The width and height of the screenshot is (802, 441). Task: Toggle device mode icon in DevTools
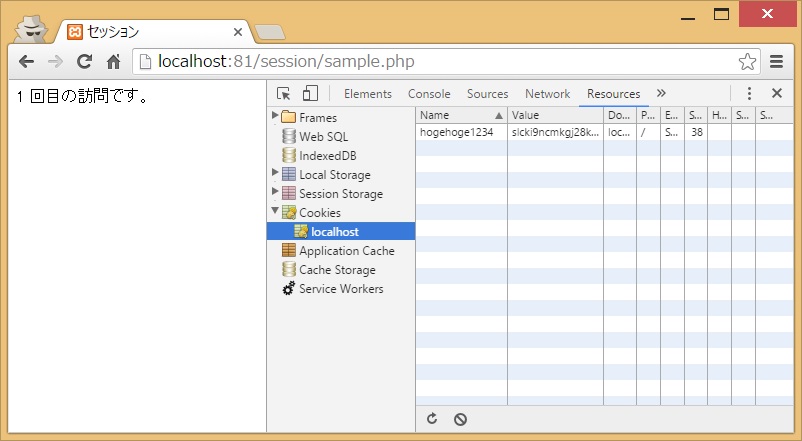click(x=310, y=93)
